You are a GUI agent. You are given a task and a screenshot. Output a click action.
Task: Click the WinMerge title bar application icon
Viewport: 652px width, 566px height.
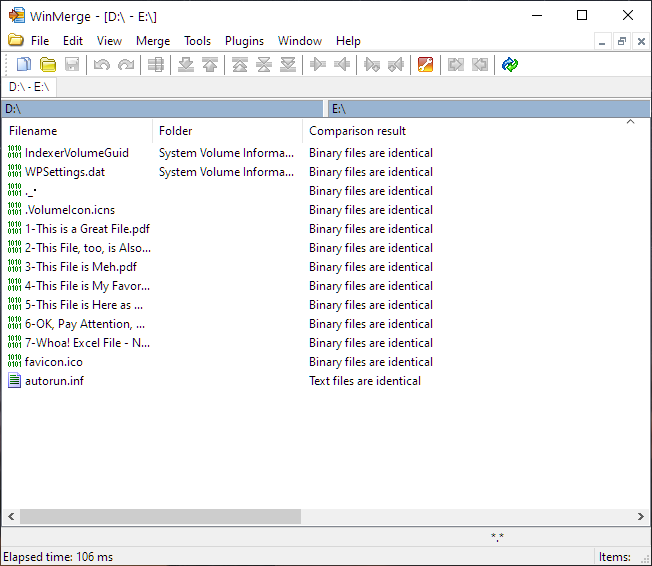[17, 15]
